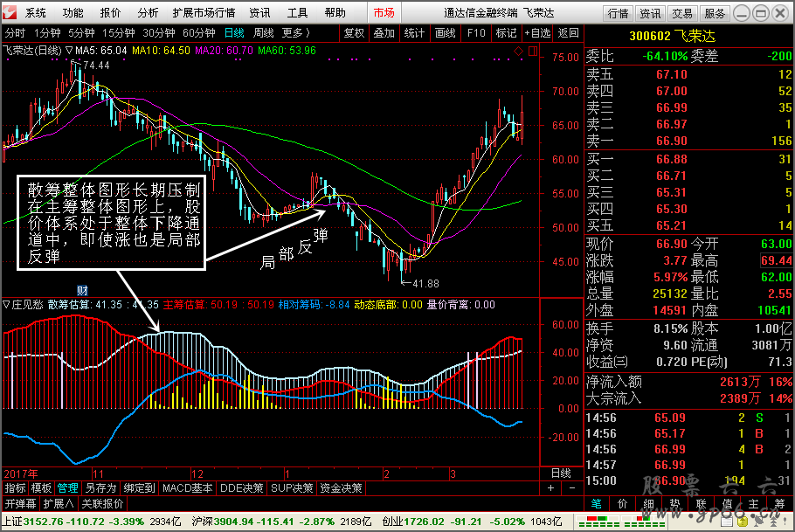
Task: Switch to the 笔 tick tab
Action: tap(596, 503)
